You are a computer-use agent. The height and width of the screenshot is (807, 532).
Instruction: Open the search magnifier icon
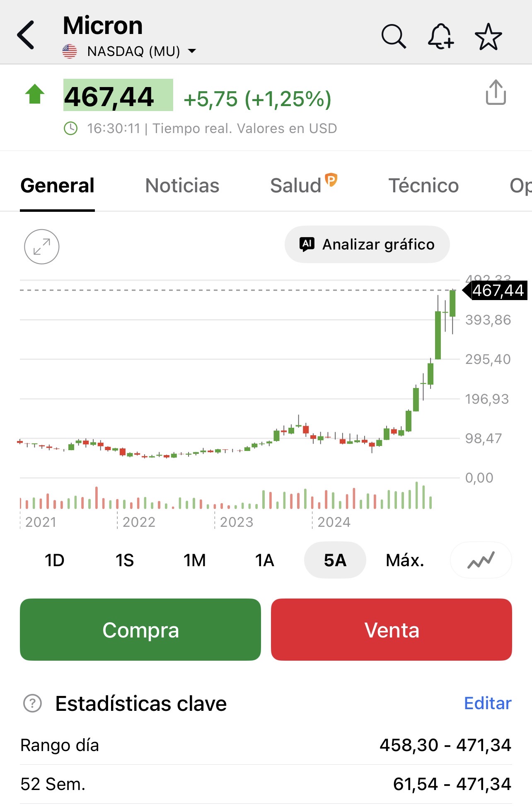tap(393, 36)
